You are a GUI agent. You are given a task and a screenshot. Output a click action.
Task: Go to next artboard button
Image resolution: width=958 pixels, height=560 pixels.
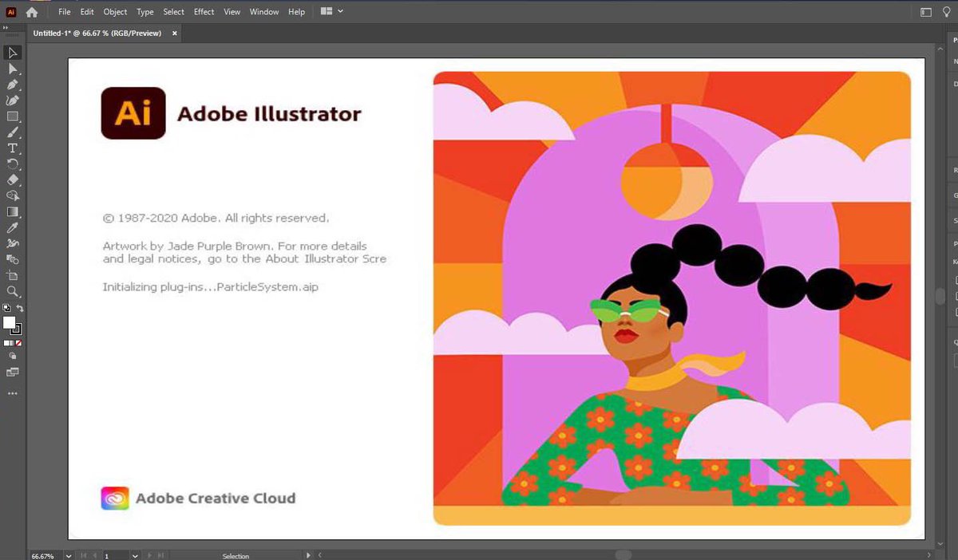pyautogui.click(x=149, y=555)
